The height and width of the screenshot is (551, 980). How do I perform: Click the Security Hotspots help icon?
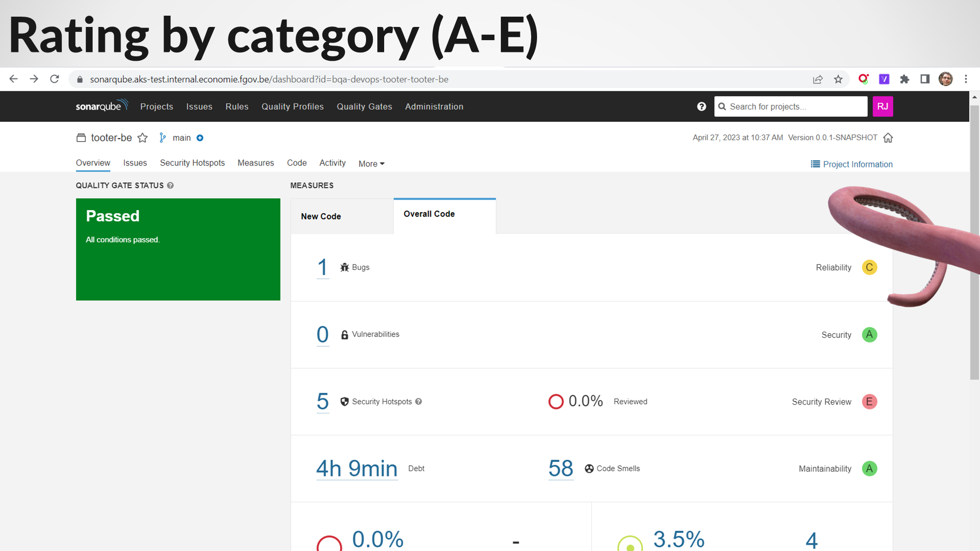point(418,402)
